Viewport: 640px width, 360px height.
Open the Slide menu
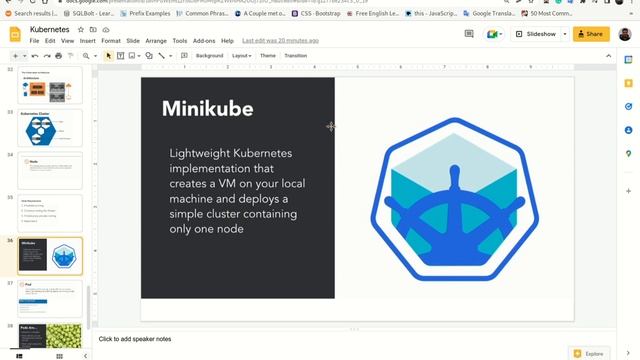click(133, 41)
